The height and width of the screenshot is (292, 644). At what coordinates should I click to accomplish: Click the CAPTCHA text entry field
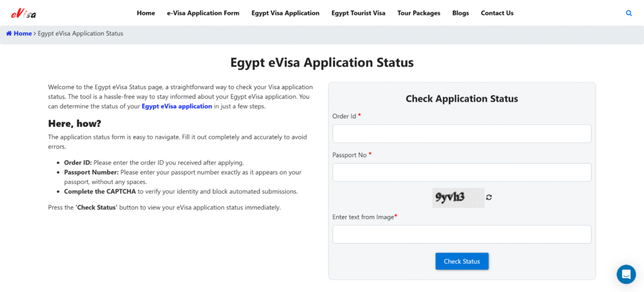(x=462, y=234)
